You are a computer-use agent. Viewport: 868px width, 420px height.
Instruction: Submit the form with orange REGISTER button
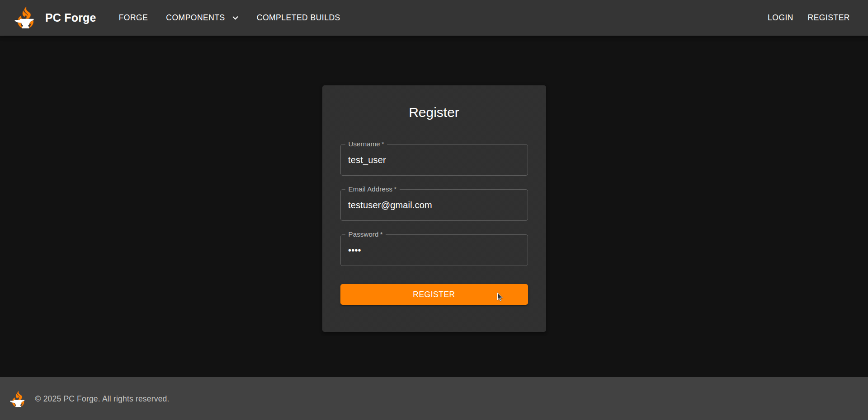pos(434,294)
